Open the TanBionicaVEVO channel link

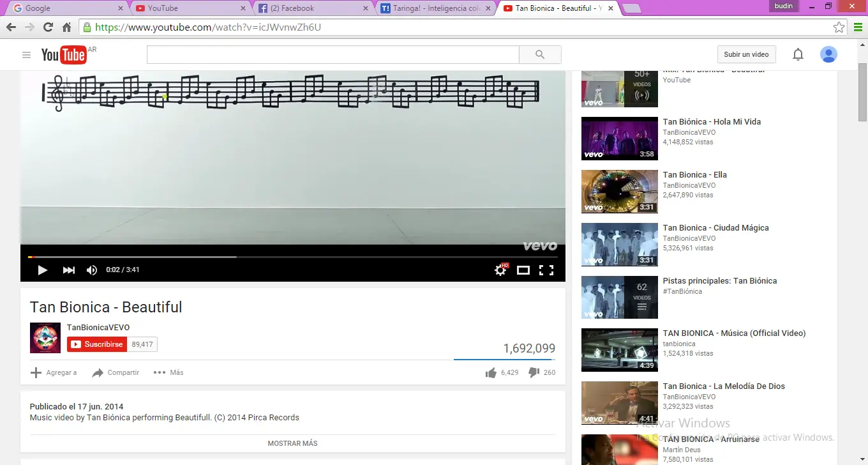point(98,328)
